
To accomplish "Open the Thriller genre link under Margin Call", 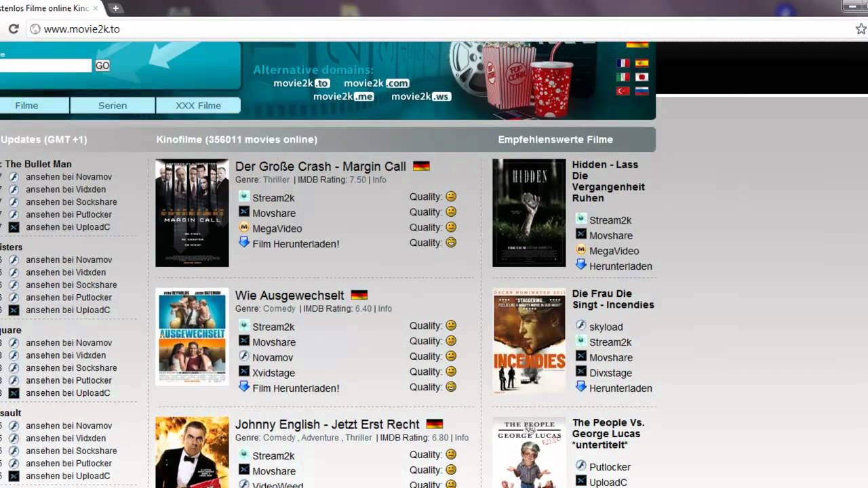I will coord(276,180).
